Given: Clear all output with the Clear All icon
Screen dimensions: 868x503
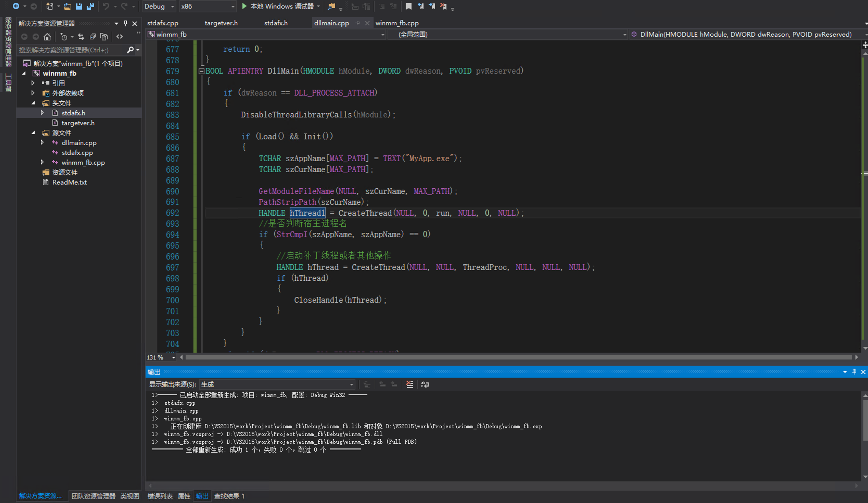Looking at the screenshot, I should click(410, 385).
